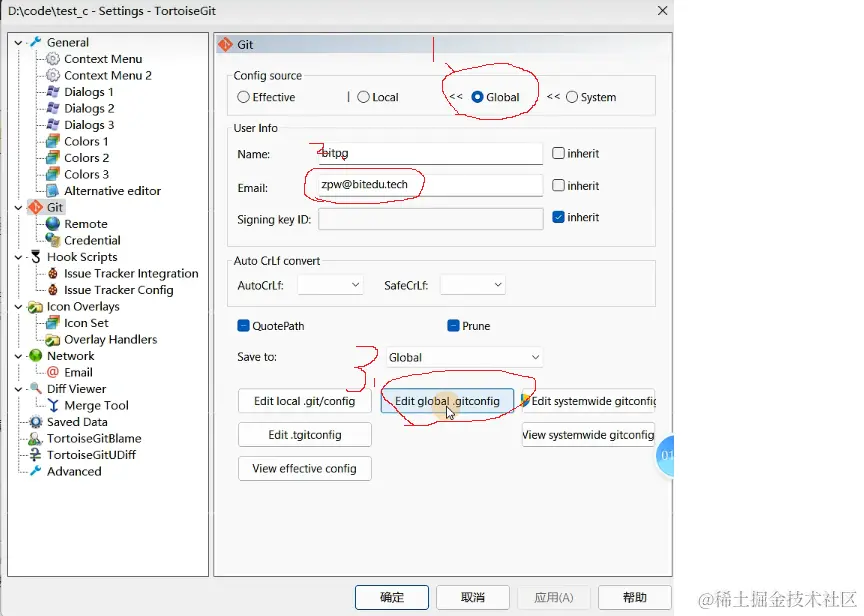864x616 pixels.
Task: Click the Overlay Handlers icon
Action: 53,339
